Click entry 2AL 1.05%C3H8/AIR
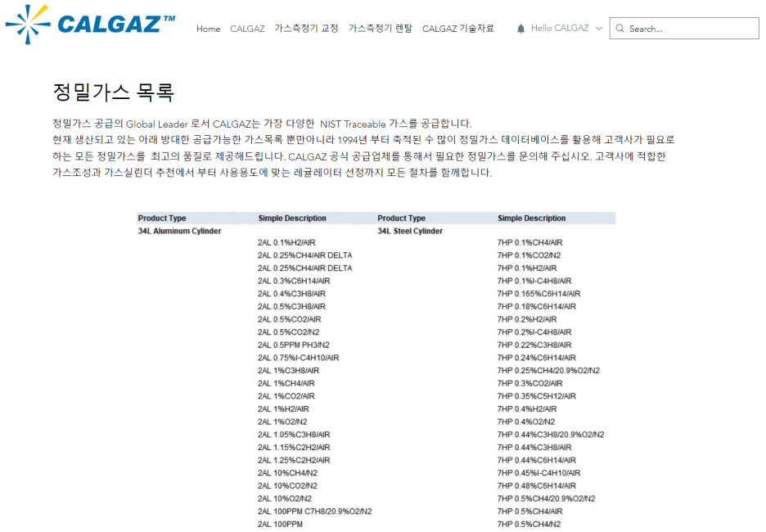This screenshot has height=532, width=766. (x=294, y=435)
